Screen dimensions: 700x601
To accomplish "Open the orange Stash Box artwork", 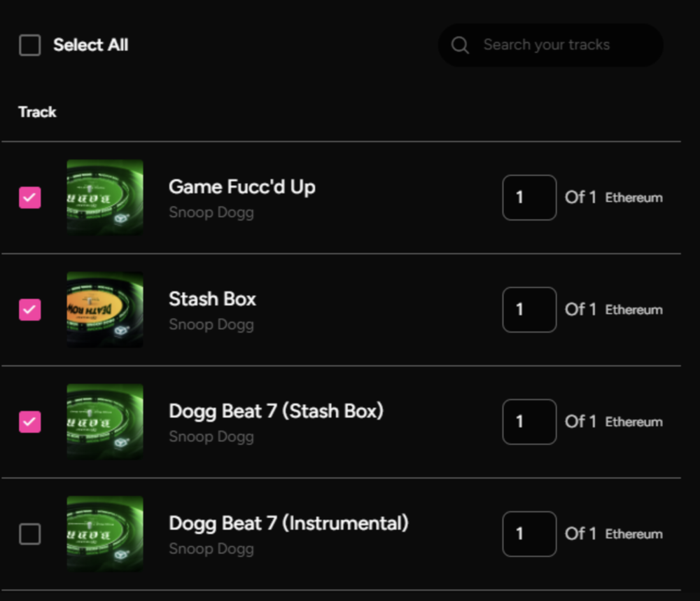I will (105, 310).
